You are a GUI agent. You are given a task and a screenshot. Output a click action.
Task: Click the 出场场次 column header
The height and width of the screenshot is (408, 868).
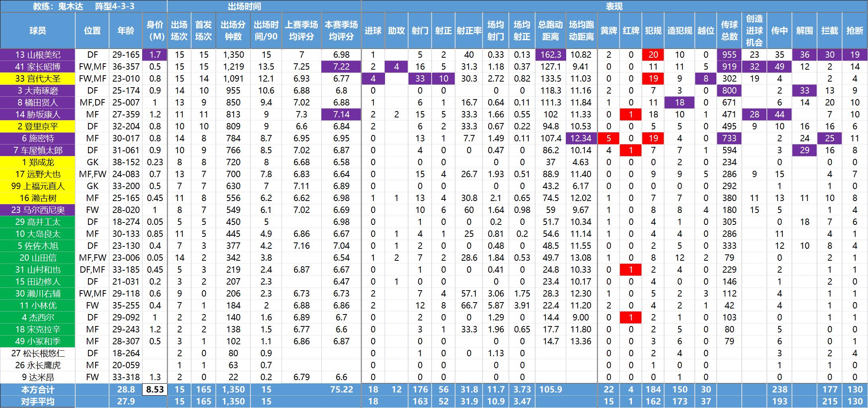click(180, 31)
